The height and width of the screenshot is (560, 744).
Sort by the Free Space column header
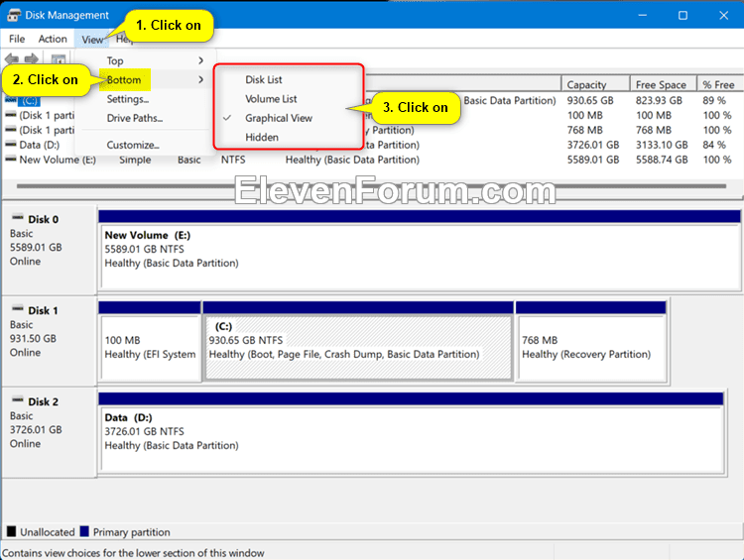(x=663, y=84)
